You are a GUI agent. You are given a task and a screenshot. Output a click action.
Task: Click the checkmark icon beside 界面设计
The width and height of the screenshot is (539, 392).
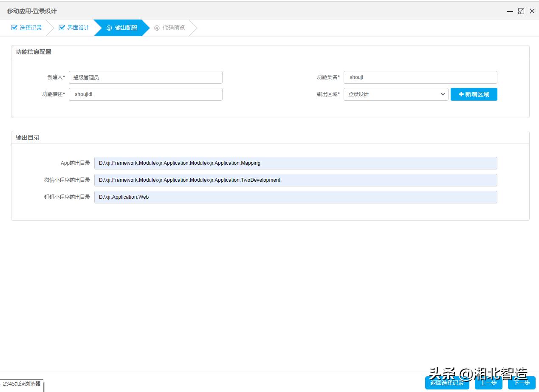click(x=61, y=27)
